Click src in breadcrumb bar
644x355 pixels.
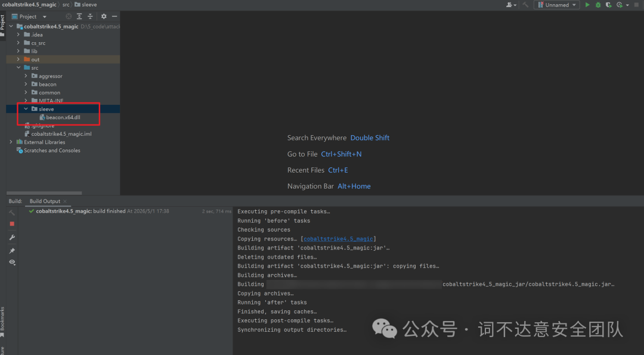coord(66,5)
